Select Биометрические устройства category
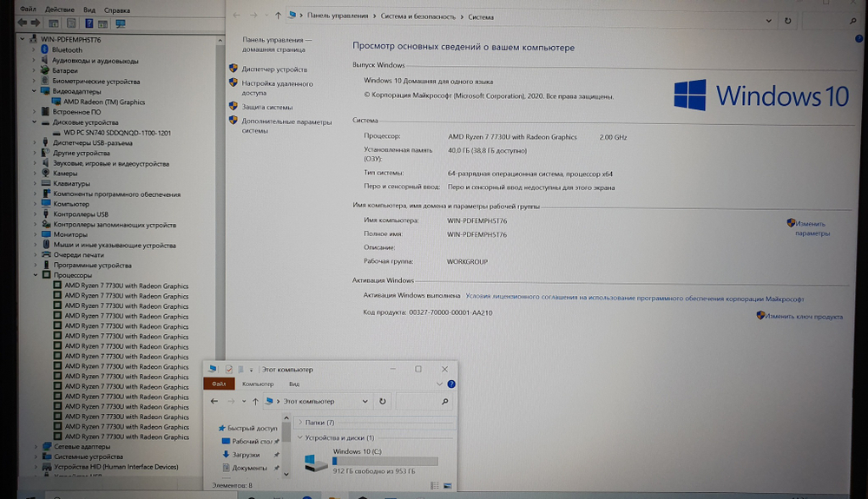The height and width of the screenshot is (499, 868). 95,82
